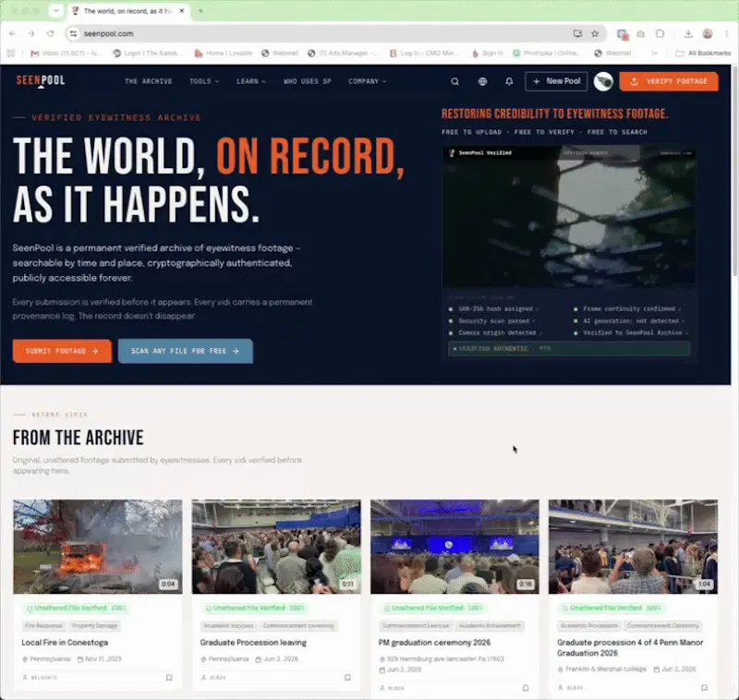The width and height of the screenshot is (739, 700).
Task: Open the Gmail Inbox bookmark
Action: [66, 54]
